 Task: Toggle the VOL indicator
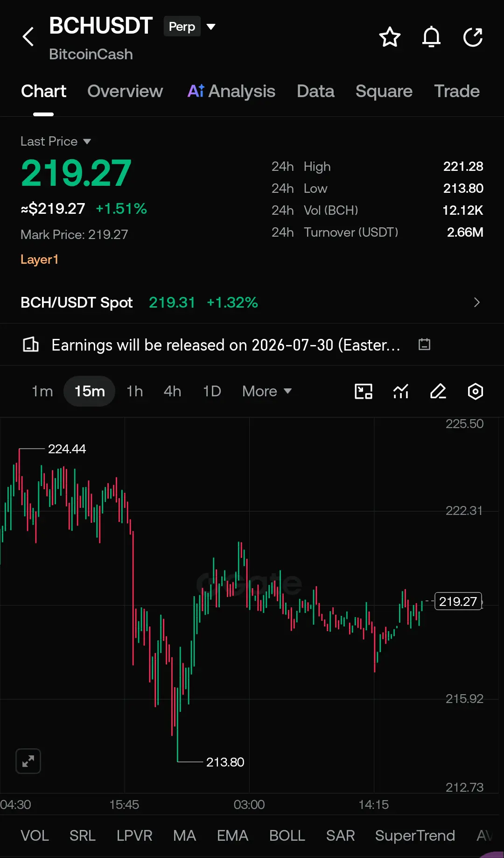[x=35, y=836]
